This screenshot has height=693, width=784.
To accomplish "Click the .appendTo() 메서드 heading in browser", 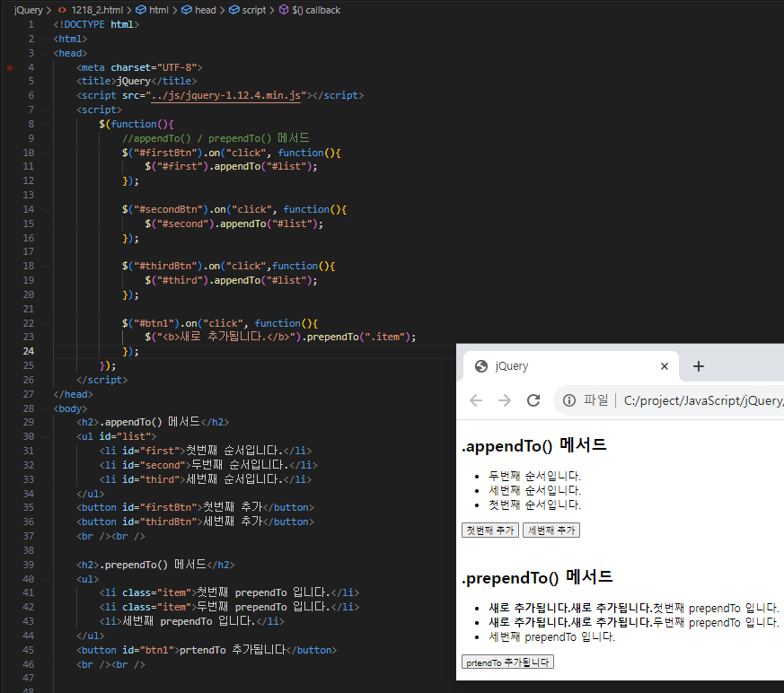I will pos(534,445).
